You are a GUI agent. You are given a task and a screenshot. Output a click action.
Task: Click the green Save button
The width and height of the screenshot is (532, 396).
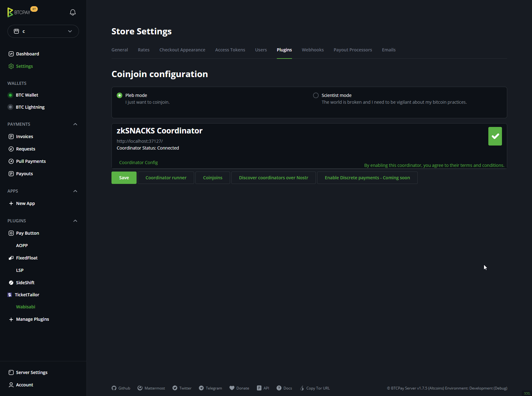[124, 178]
